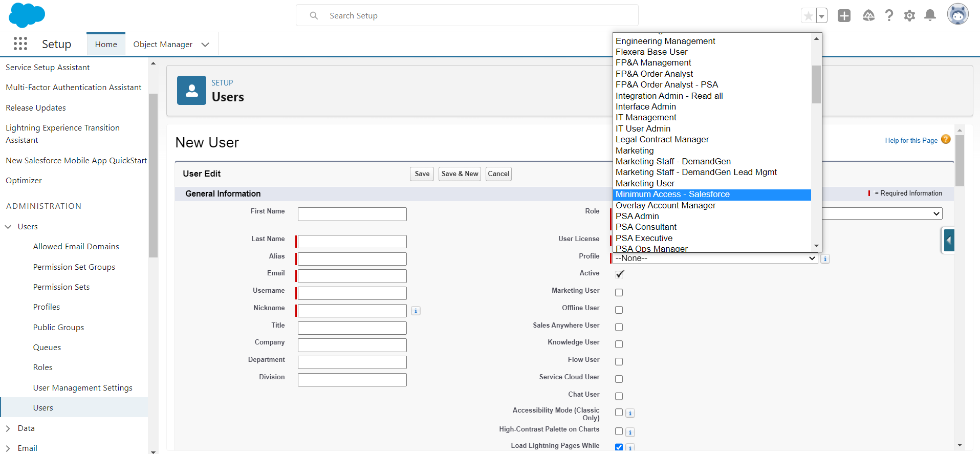This screenshot has width=980, height=454.
Task: Click into the Last Name field
Action: [352, 242]
